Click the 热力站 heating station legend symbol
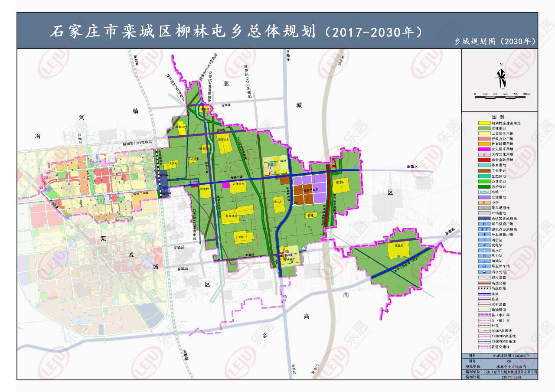555x392 pixels. 484,255
